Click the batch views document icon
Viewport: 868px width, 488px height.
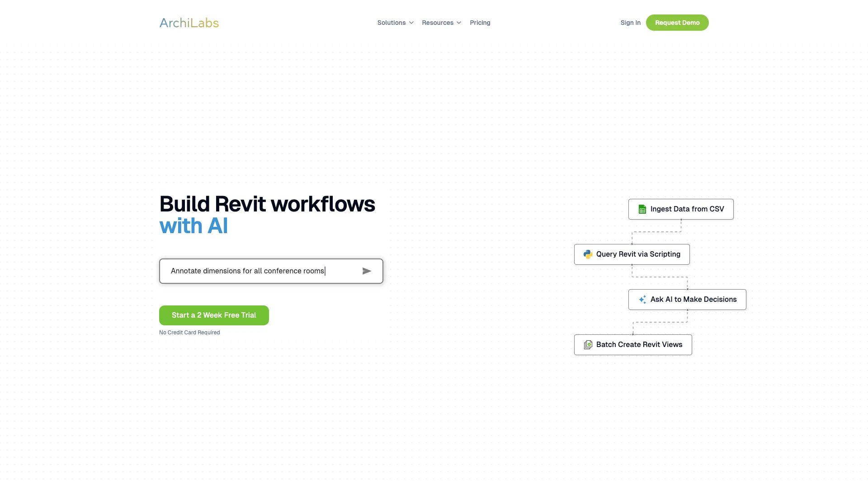point(588,345)
